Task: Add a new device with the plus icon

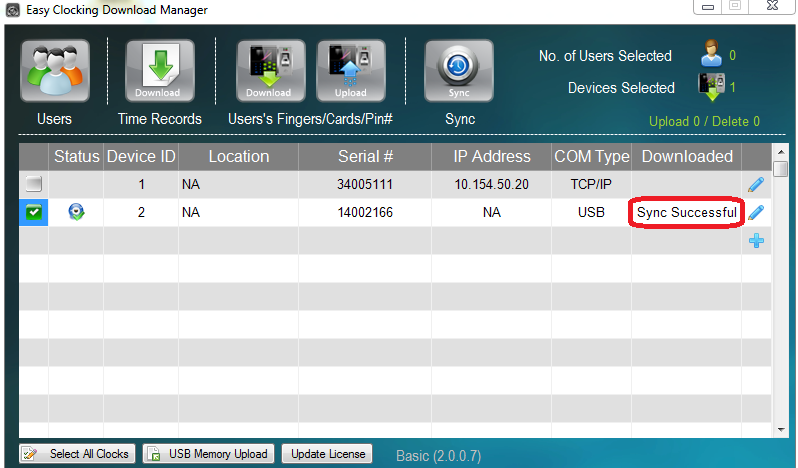Action: click(756, 241)
